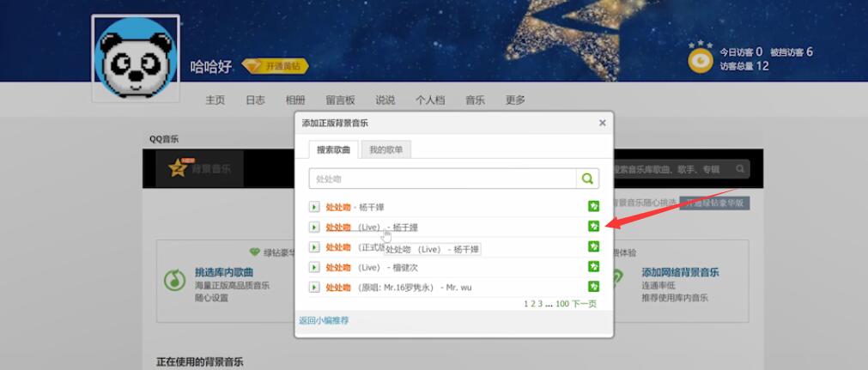The image size is (868, 370).
Task: Add 处处吻 (Live) - 楊健次 as background music
Action: click(x=593, y=266)
